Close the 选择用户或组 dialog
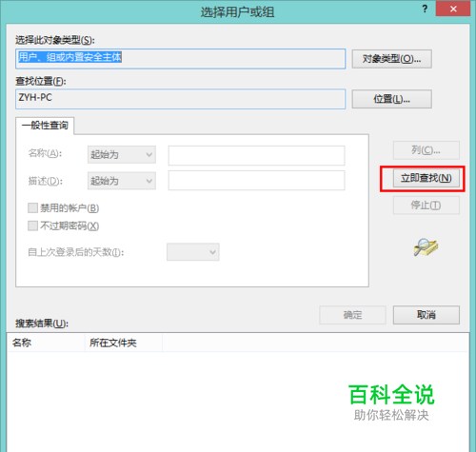Viewport: 476px width, 452px height. click(x=453, y=9)
